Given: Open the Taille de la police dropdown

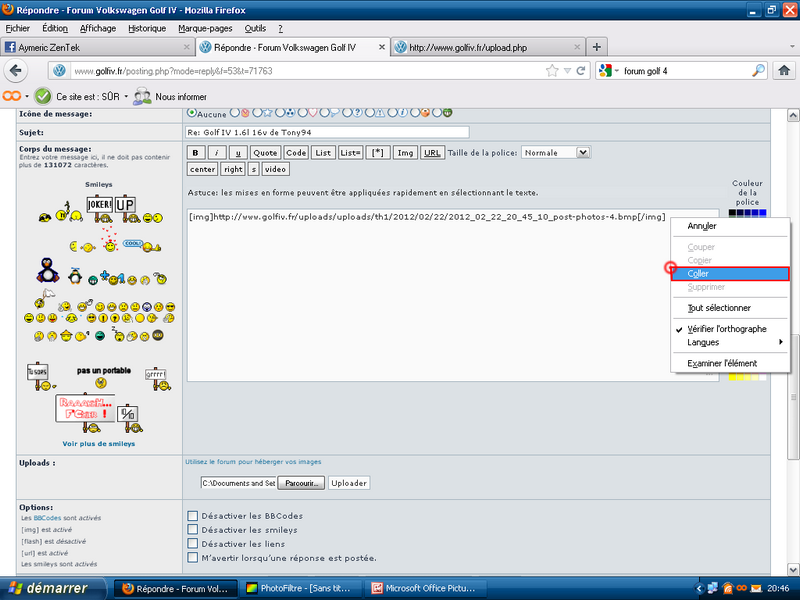Looking at the screenshot, I should (556, 153).
